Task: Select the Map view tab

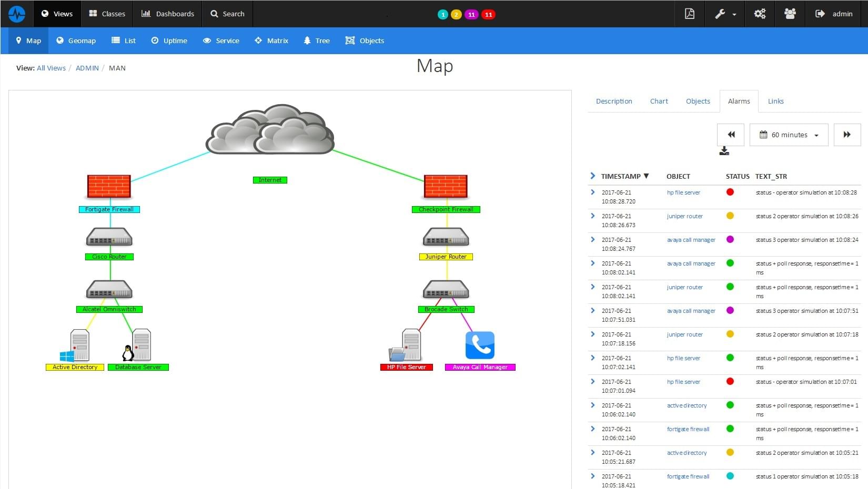Action: pyautogui.click(x=28, y=40)
